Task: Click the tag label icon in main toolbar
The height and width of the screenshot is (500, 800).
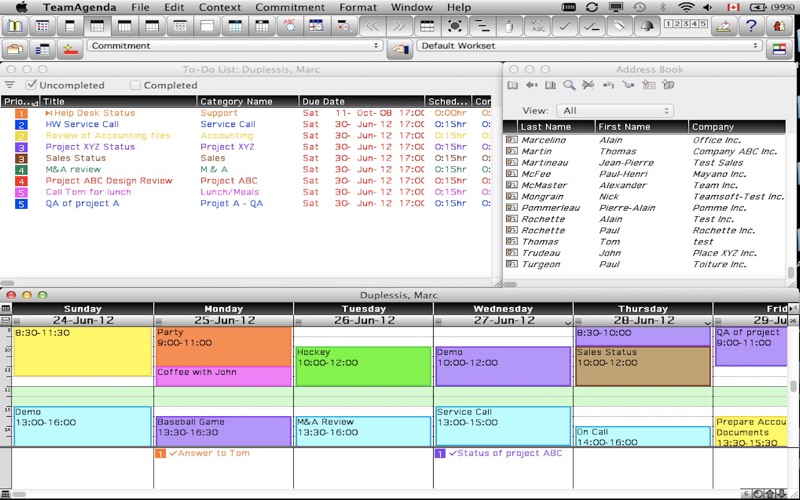Action: point(619,26)
